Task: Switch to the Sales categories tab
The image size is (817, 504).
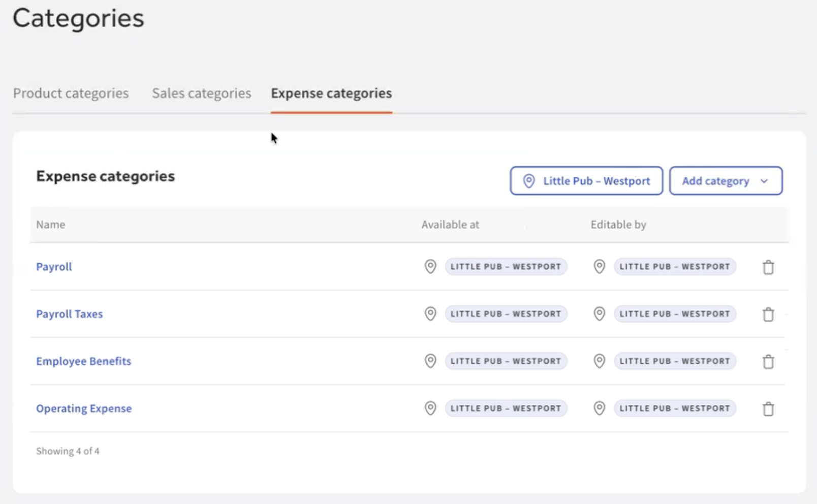Action: (x=202, y=93)
